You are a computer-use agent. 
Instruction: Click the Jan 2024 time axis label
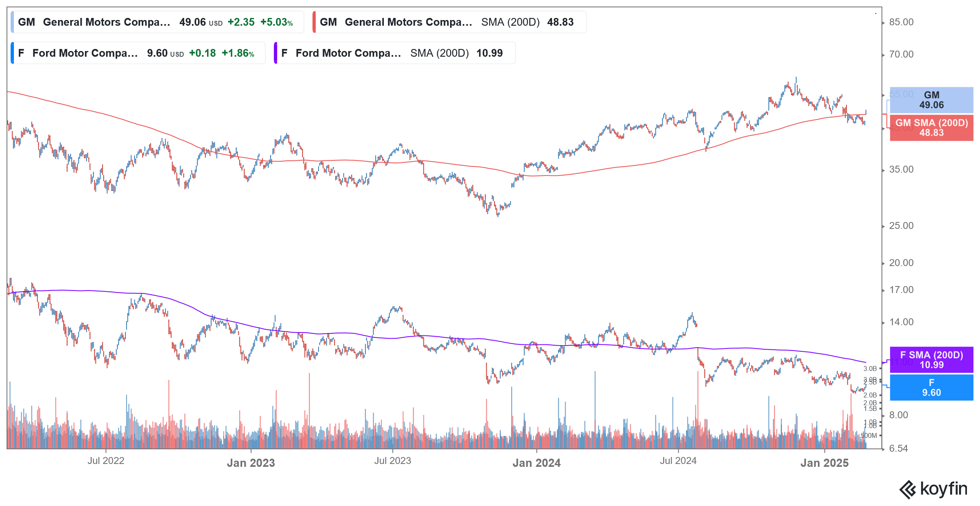click(537, 463)
